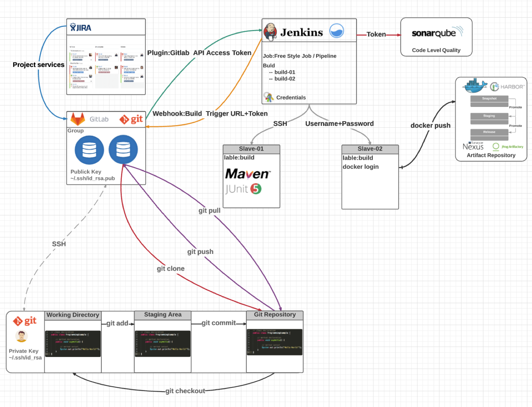Image resolution: width=532 pixels, height=407 pixels.
Task: Click the gray Snapshot bar in Harbor
Action: point(489,99)
